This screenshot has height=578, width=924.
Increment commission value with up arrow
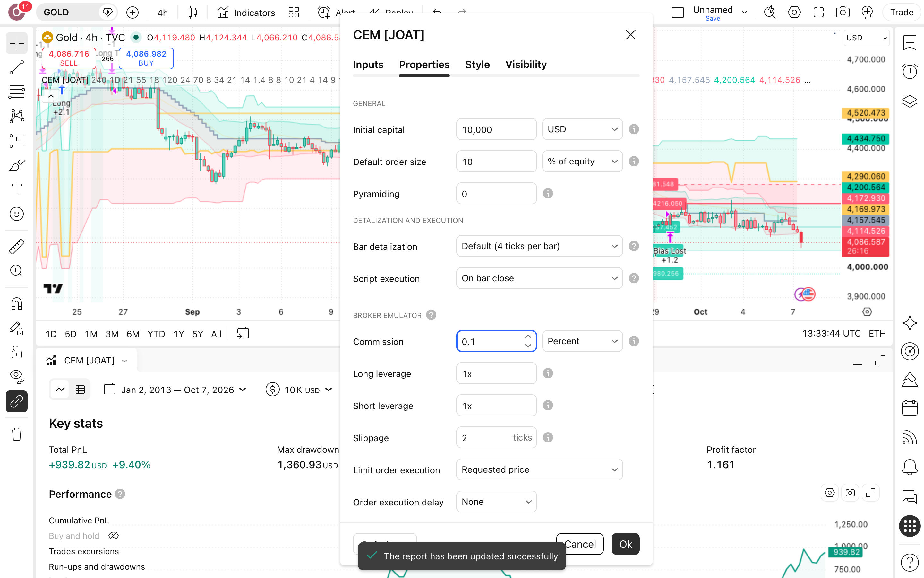[528, 337]
